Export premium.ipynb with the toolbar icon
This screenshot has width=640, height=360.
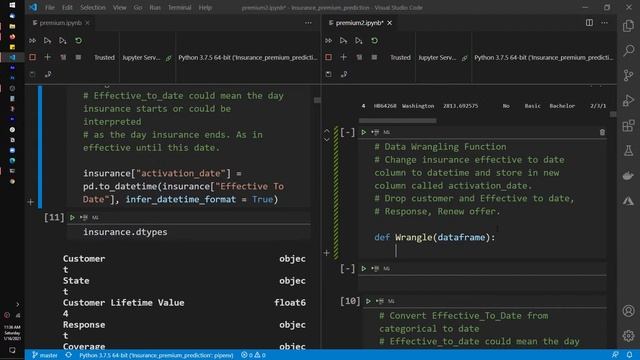[x=48, y=74]
